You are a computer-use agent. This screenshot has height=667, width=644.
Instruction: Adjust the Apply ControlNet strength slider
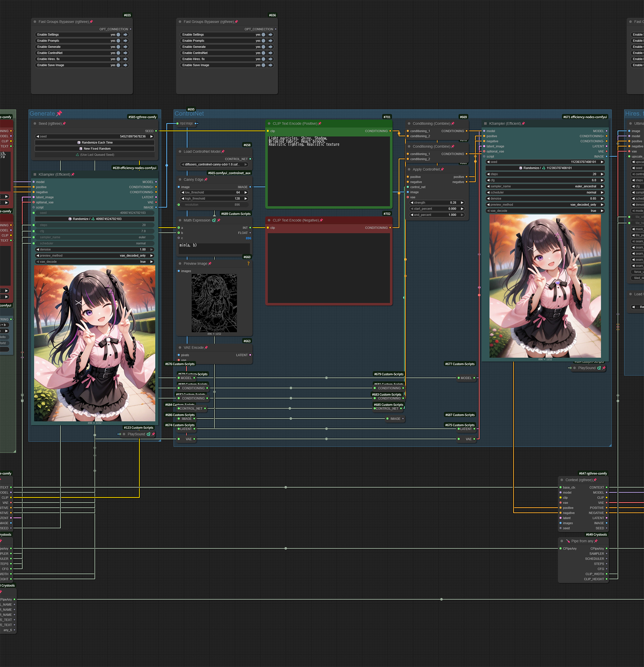437,203
